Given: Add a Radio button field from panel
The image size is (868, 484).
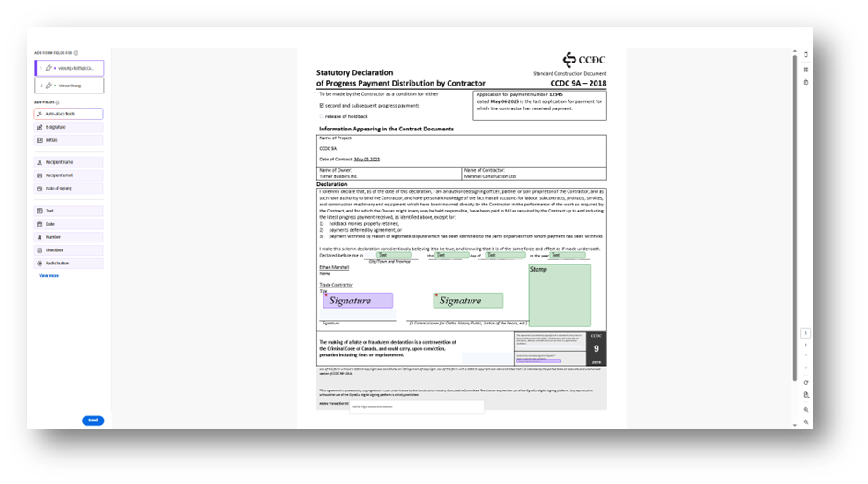Looking at the screenshot, I should [x=69, y=264].
